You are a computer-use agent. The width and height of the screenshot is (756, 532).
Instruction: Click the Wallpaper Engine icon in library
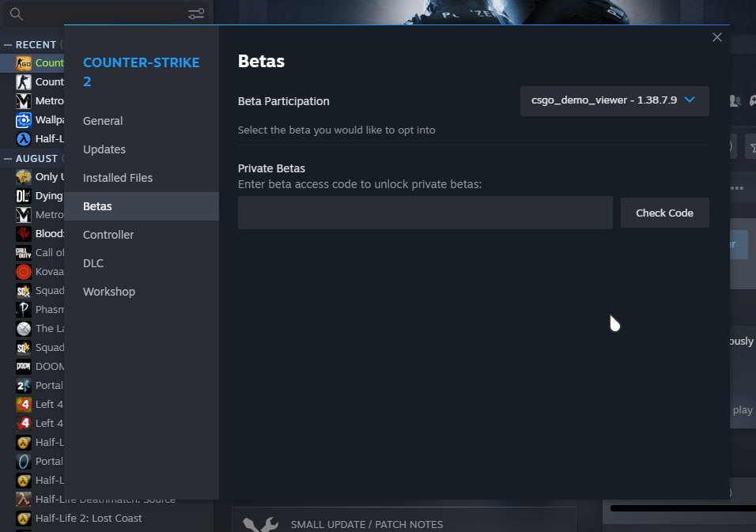pyautogui.click(x=23, y=120)
